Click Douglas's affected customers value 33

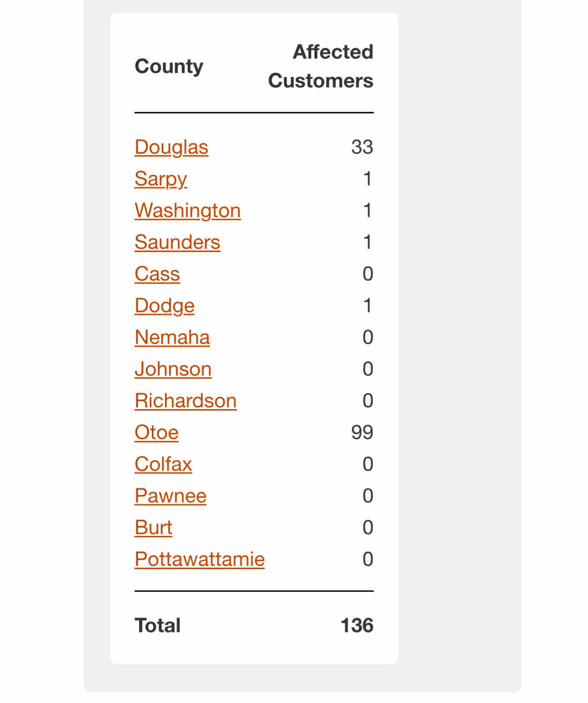pos(362,147)
